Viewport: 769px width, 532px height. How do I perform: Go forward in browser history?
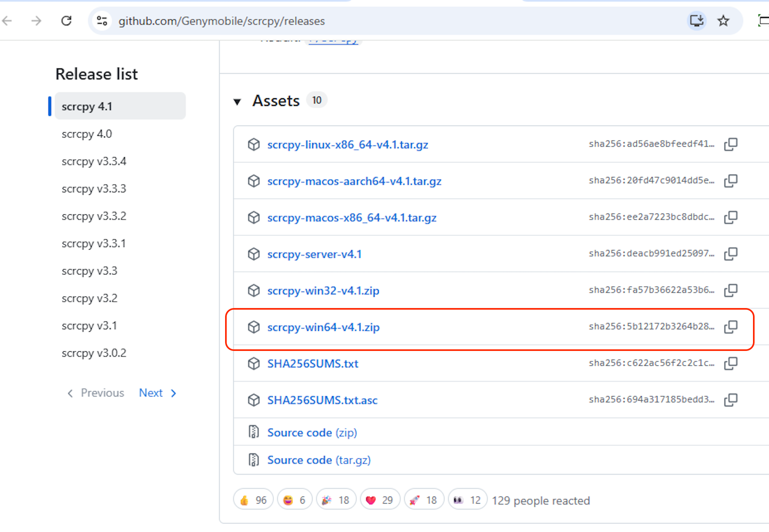36,21
